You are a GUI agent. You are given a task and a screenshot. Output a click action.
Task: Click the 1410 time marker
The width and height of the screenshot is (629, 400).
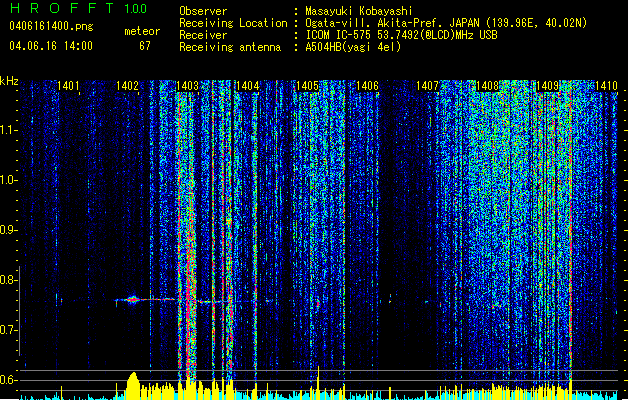(606, 86)
